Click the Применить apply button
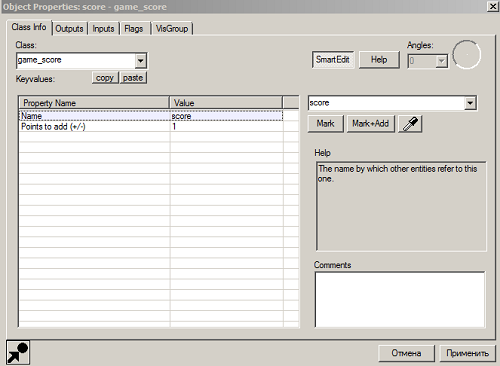This screenshot has width=500, height=366. coord(467,353)
